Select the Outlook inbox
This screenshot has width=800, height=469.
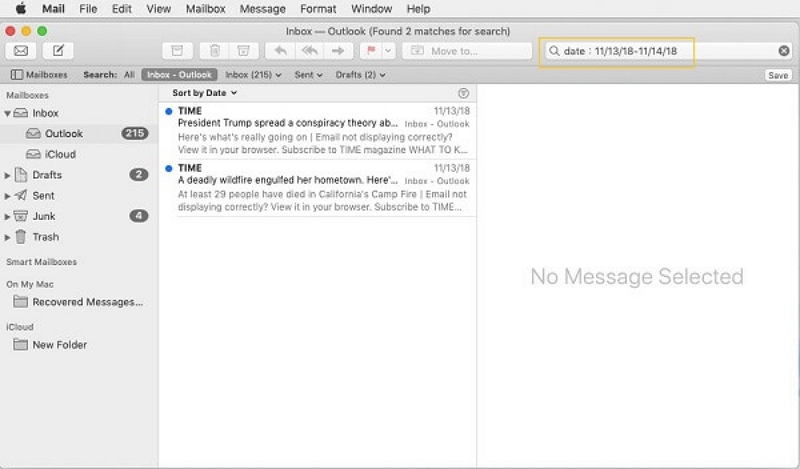pyautogui.click(x=79, y=133)
